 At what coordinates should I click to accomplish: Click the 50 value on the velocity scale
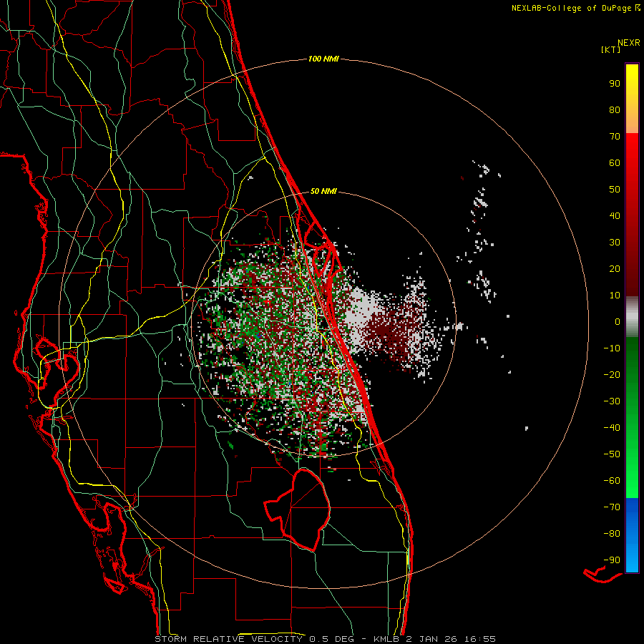pos(615,190)
